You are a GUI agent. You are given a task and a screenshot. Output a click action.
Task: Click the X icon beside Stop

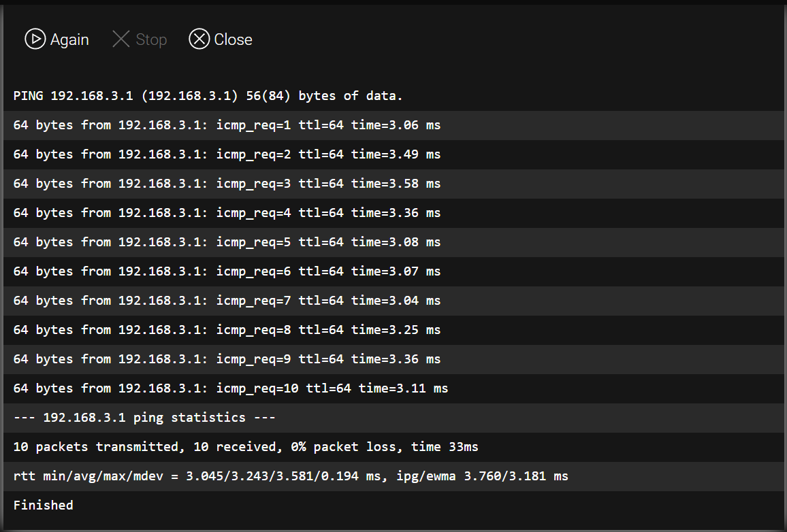point(121,39)
